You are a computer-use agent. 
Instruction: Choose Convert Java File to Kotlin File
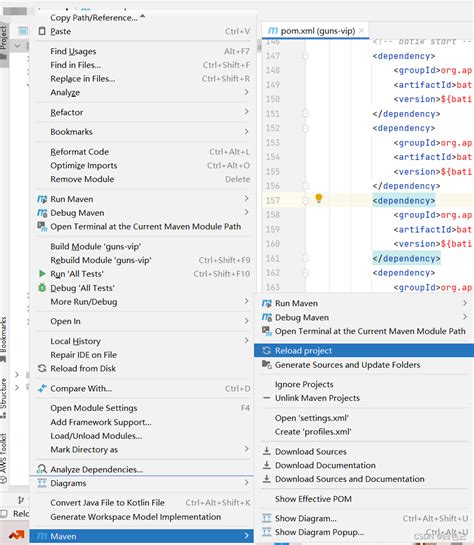[x=143, y=503]
